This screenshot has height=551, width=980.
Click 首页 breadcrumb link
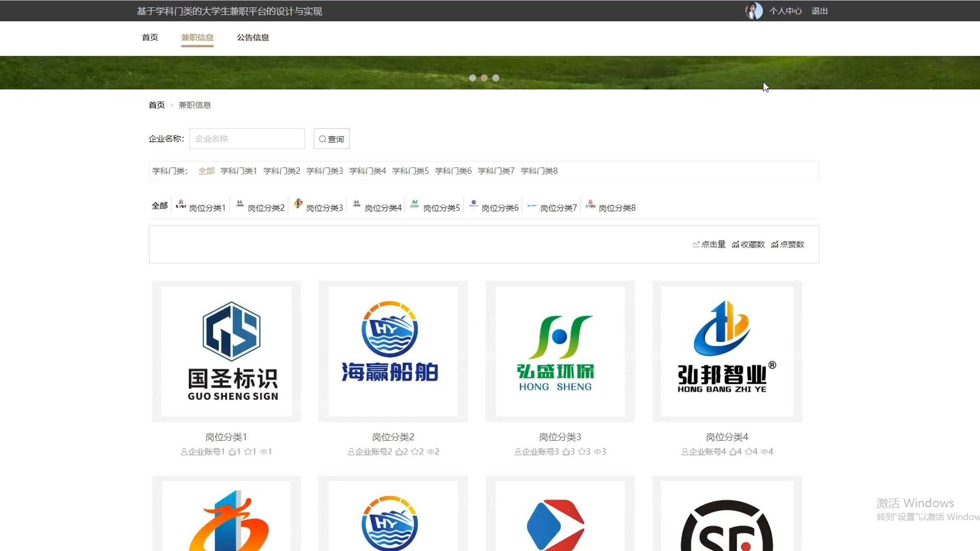pyautogui.click(x=157, y=105)
